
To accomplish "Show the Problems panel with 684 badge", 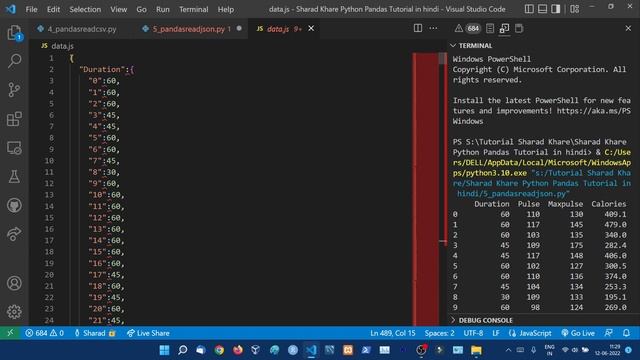I will (x=467, y=28).
